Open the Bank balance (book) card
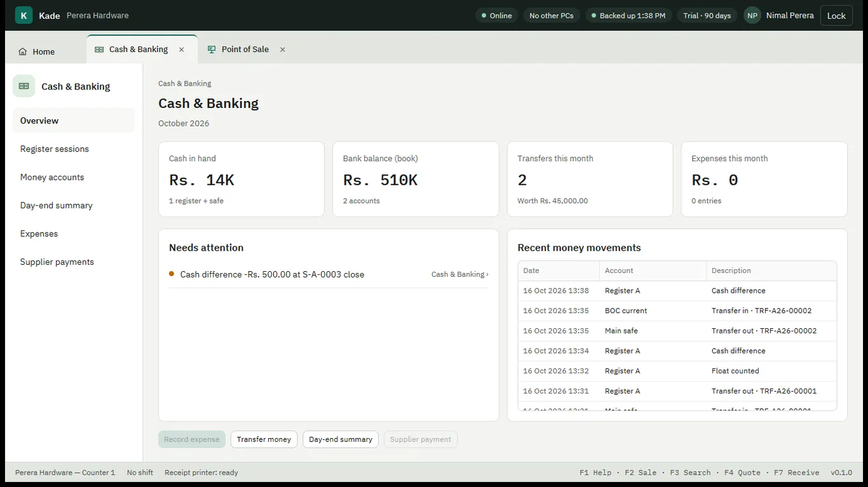 pyautogui.click(x=416, y=179)
